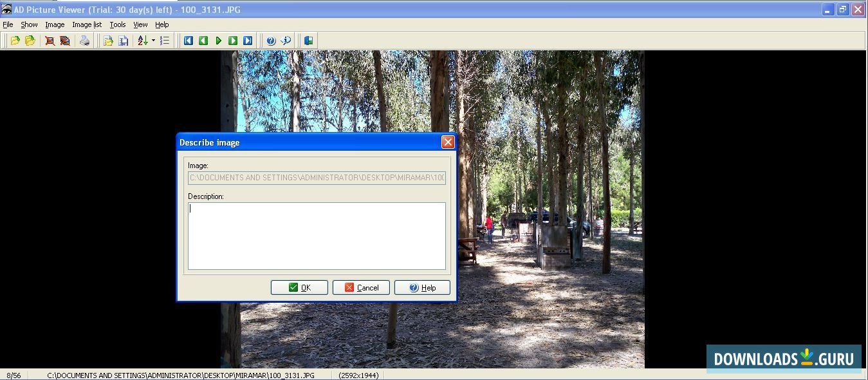Click the printer icon
The height and width of the screenshot is (380, 868).
click(84, 41)
